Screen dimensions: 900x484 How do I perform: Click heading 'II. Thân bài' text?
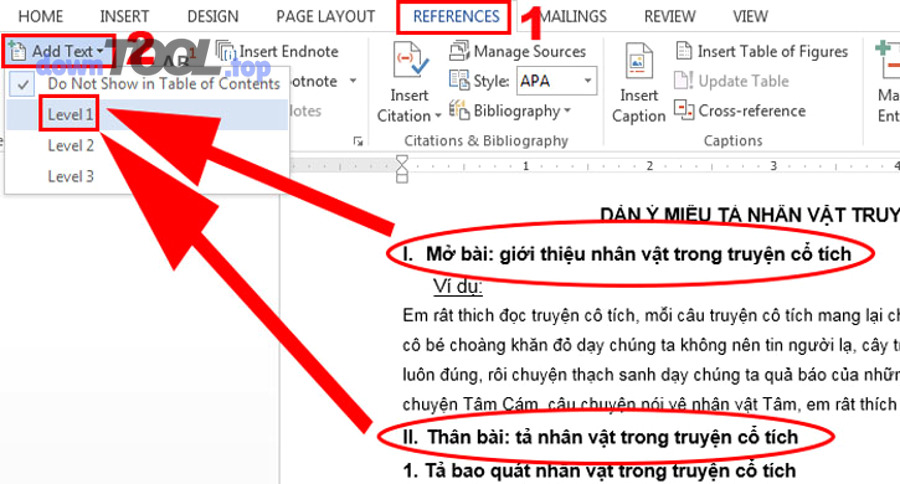(x=600, y=437)
